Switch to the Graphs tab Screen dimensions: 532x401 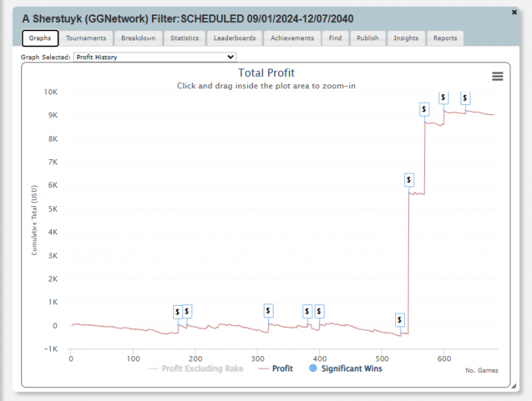40,38
